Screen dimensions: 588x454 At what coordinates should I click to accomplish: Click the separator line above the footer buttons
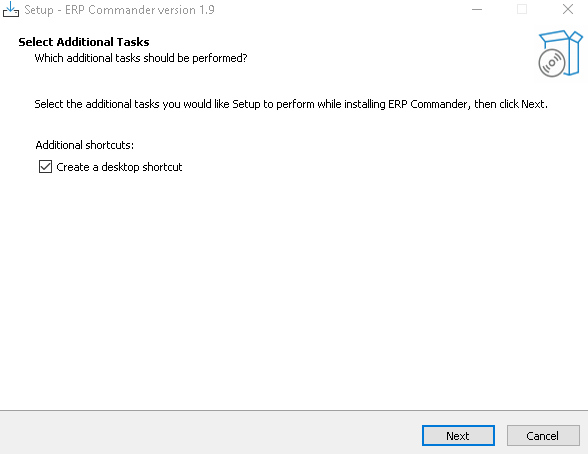coord(294,411)
